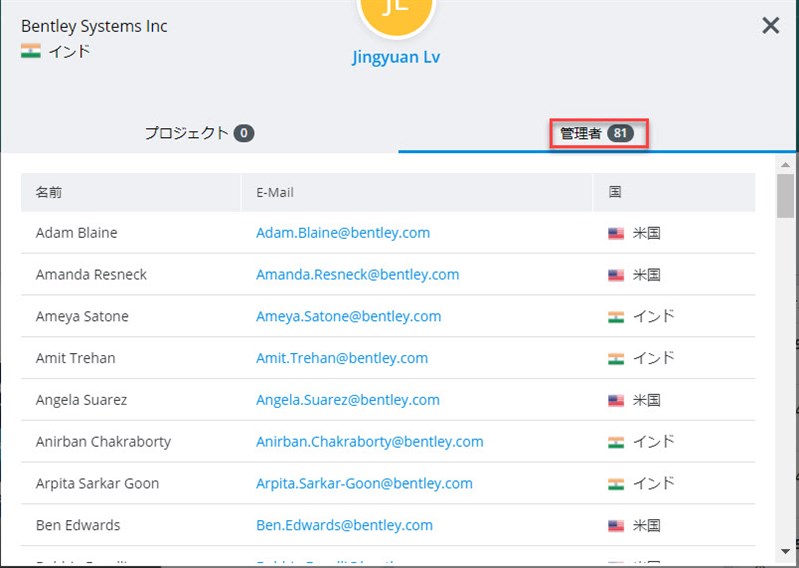Click the インド text in Amit Trehan row
The width and height of the screenshot is (799, 568).
pyautogui.click(x=654, y=358)
